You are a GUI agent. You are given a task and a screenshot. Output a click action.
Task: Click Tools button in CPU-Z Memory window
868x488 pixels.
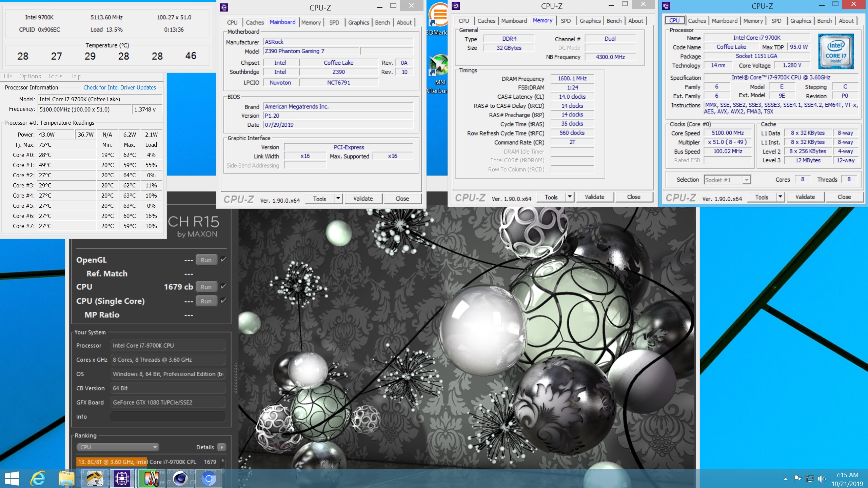tap(551, 197)
